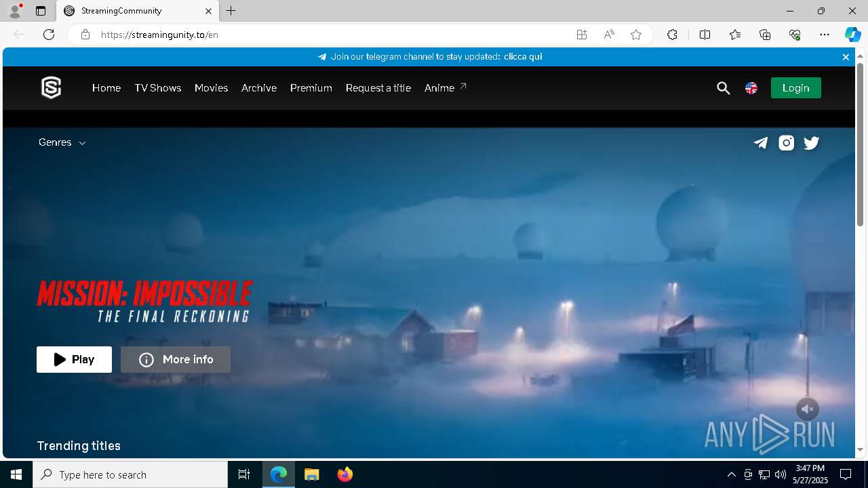Open the Instagram social icon

pos(787,143)
